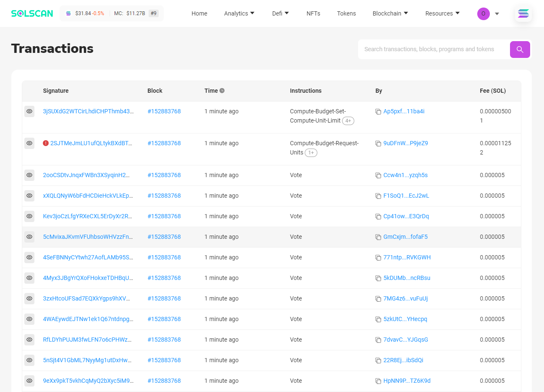The width and height of the screenshot is (544, 392).
Task: Expand the Resources dropdown menu
Action: point(442,13)
